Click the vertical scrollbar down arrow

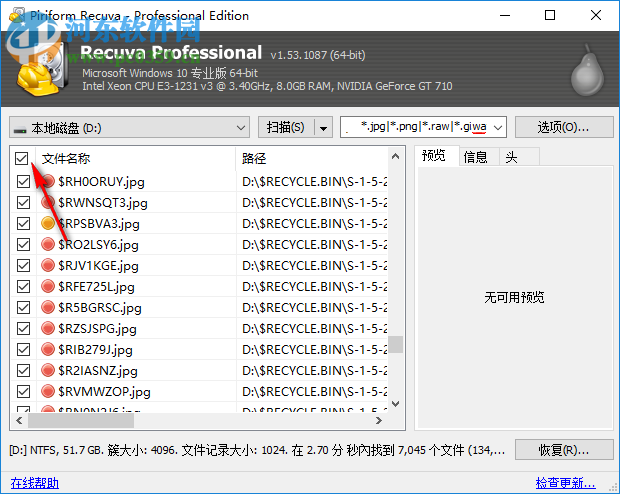(x=395, y=404)
